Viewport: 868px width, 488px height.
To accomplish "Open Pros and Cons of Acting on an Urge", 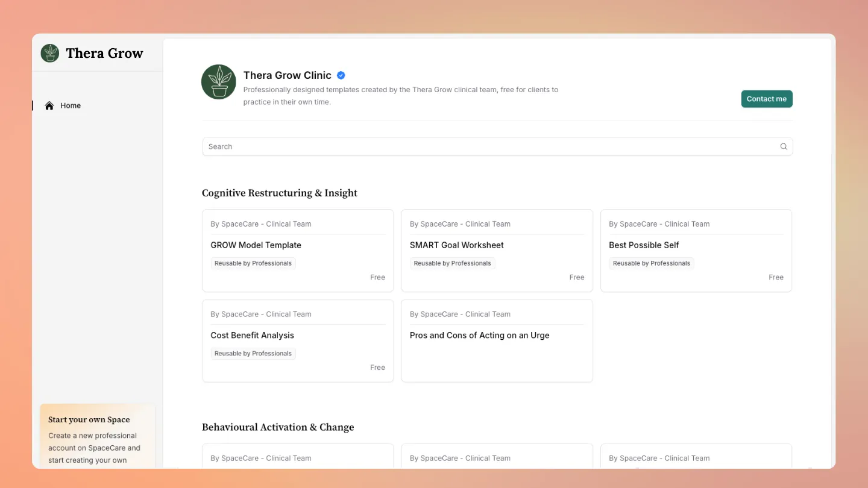I will coord(497,340).
